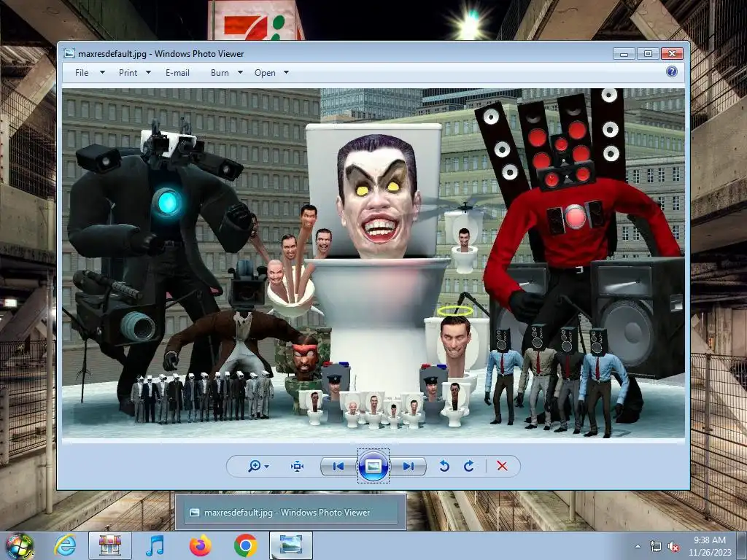The width and height of the screenshot is (747, 560).
Task: Go to the previous picture
Action: 338,466
